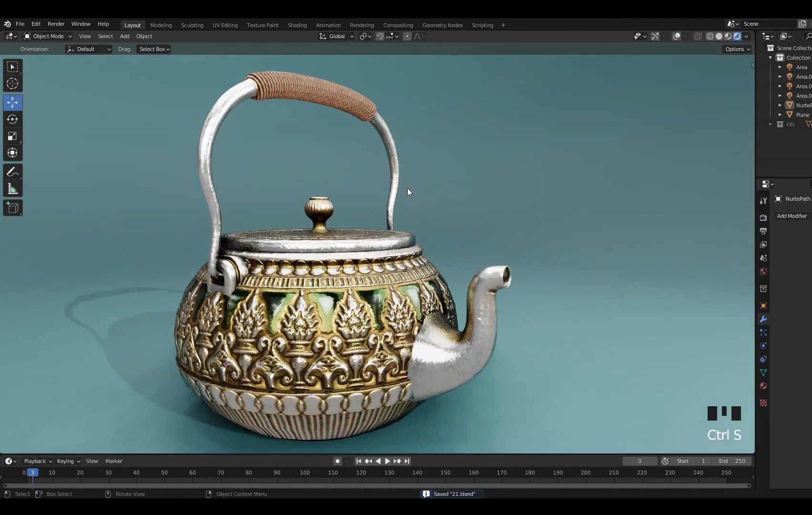Viewport: 812px width, 515px height.
Task: Open the Transform Orientation Global dropdown
Action: pos(336,36)
